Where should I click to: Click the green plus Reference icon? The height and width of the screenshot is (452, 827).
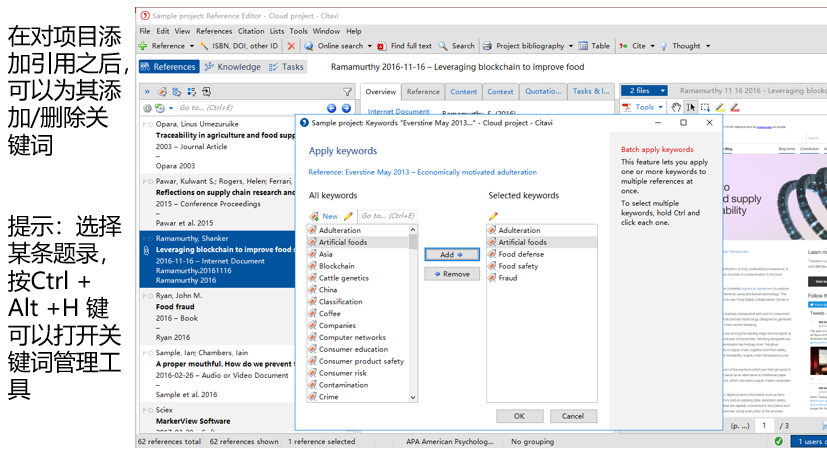pyautogui.click(x=142, y=46)
